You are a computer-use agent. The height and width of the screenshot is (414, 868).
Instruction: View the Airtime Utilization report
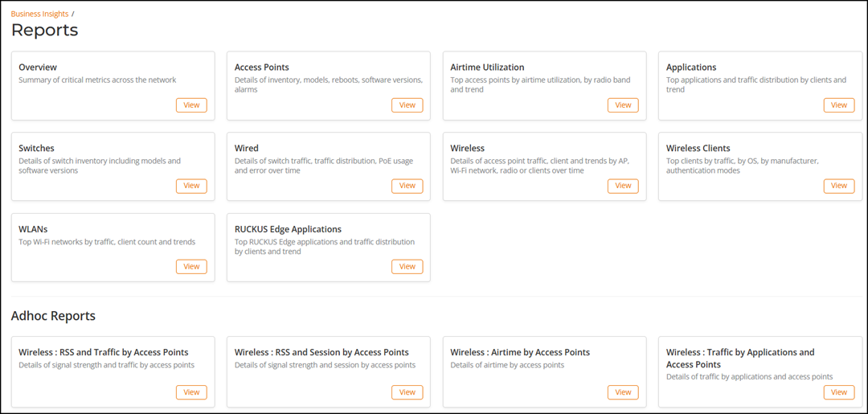[623, 105]
